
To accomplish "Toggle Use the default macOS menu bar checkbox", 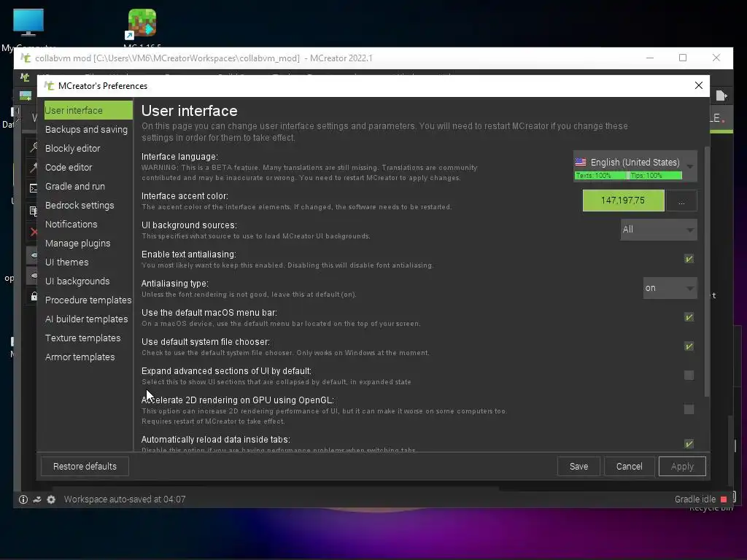I will coord(689,317).
